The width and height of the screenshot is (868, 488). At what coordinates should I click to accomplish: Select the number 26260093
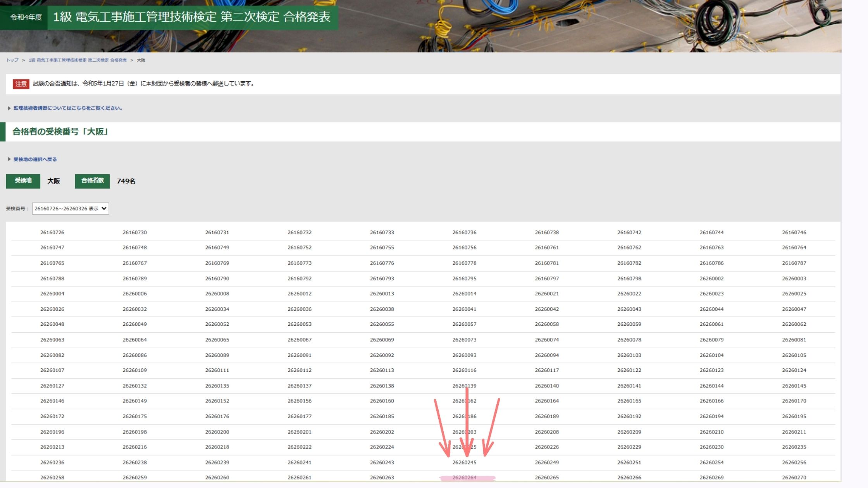tap(465, 355)
